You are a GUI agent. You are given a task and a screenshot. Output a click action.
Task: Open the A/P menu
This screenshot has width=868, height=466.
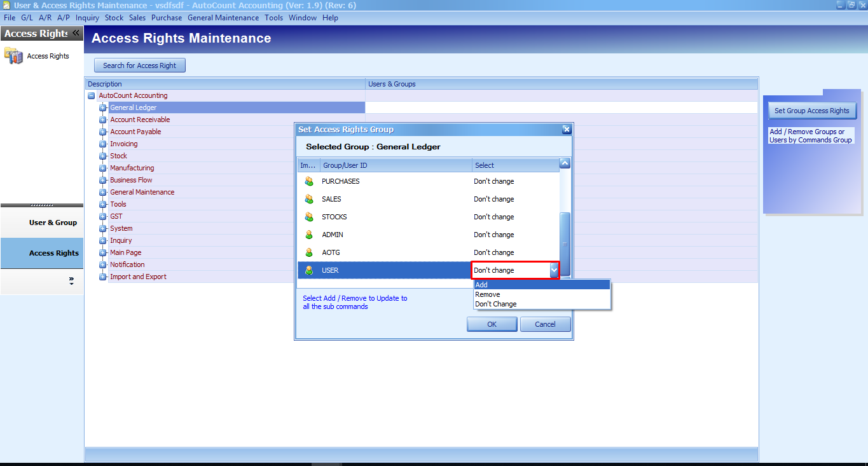click(x=64, y=18)
